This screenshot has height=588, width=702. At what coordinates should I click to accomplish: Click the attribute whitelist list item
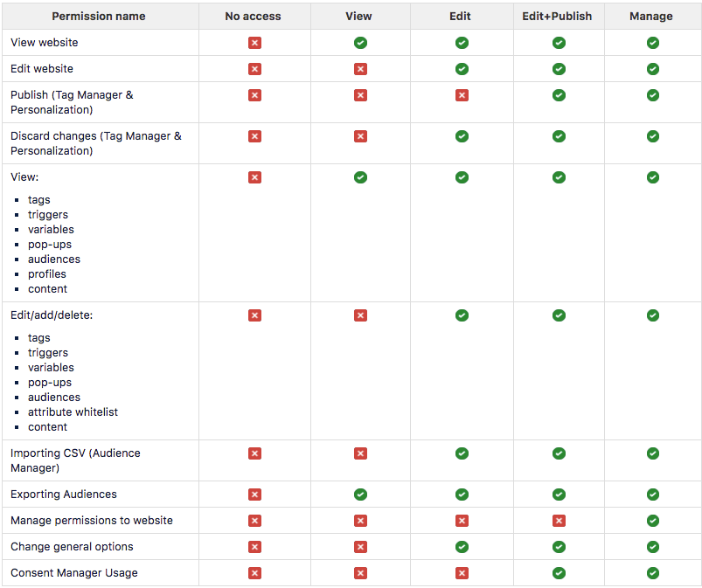[73, 412]
